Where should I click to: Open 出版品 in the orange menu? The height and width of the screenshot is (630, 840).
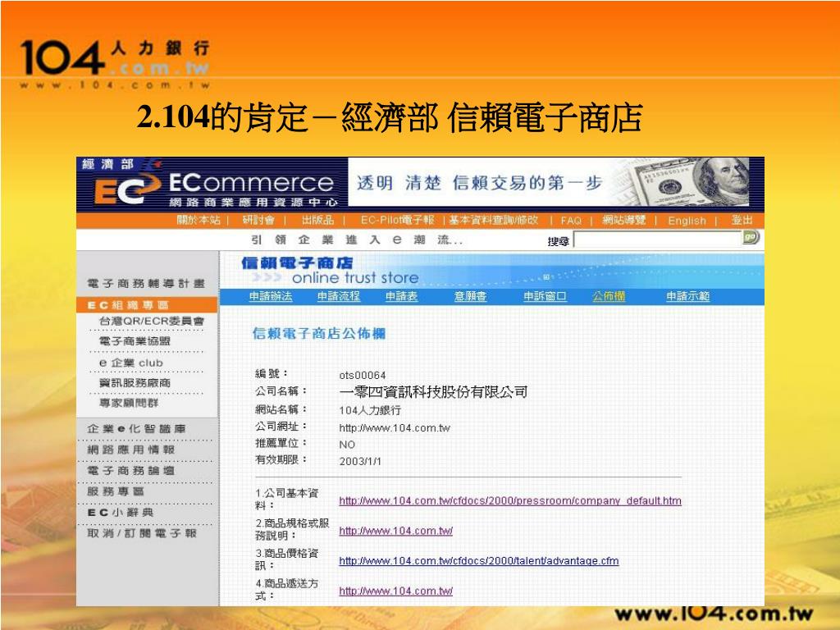317,220
